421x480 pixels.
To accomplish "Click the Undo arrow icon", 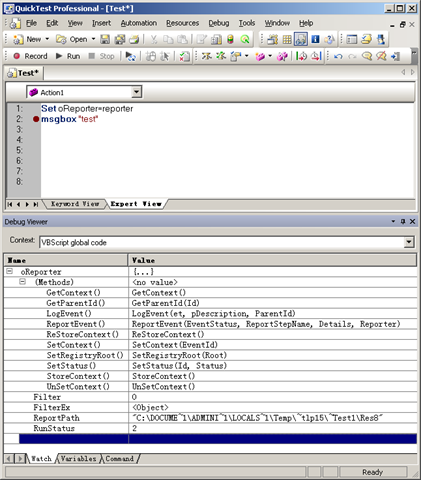I will pos(338,56).
